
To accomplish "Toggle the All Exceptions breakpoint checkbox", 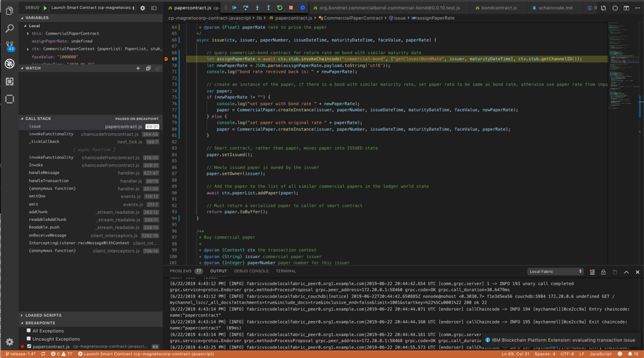I will tap(28, 330).
